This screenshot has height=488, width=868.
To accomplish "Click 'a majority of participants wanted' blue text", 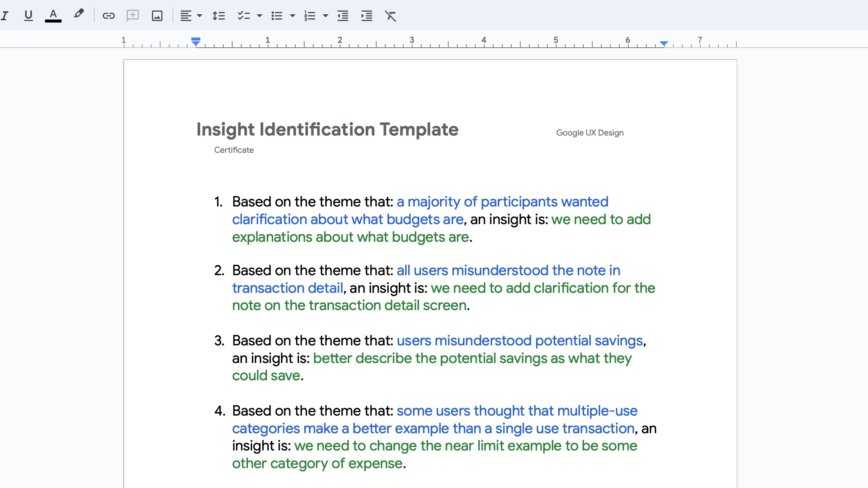I will click(x=502, y=202).
